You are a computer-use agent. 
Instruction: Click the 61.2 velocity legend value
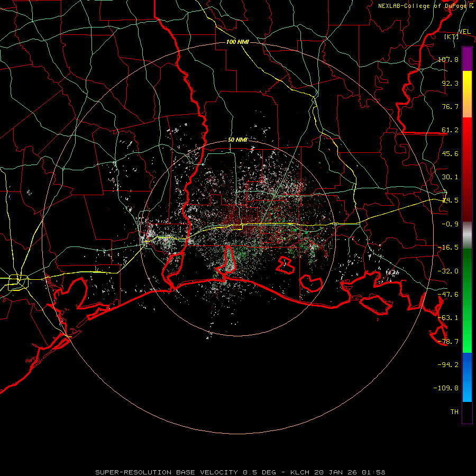(x=450, y=130)
